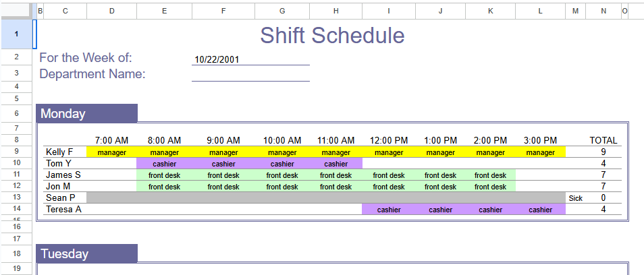
Task: Select Tom Y's 8:00 AM cashier cell
Action: point(164,164)
